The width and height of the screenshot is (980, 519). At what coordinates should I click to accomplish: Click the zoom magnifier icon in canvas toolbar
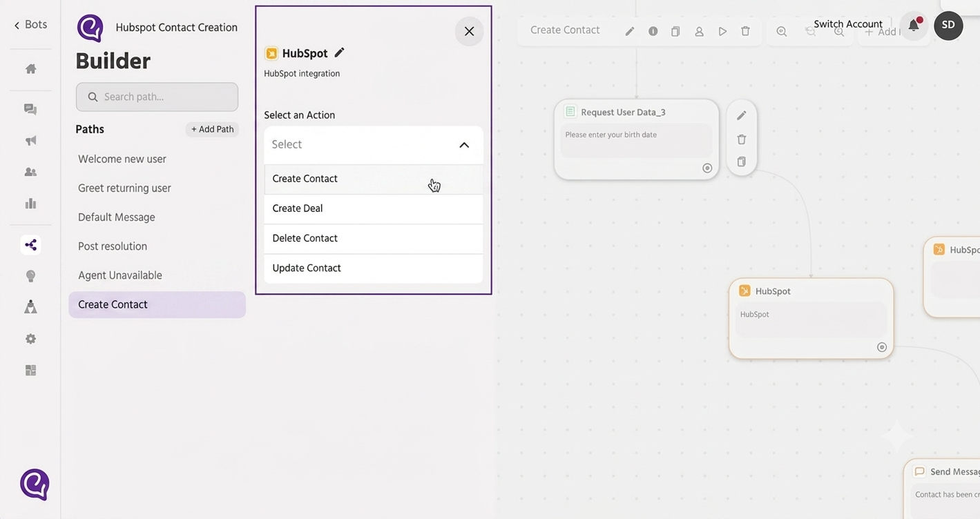(782, 31)
